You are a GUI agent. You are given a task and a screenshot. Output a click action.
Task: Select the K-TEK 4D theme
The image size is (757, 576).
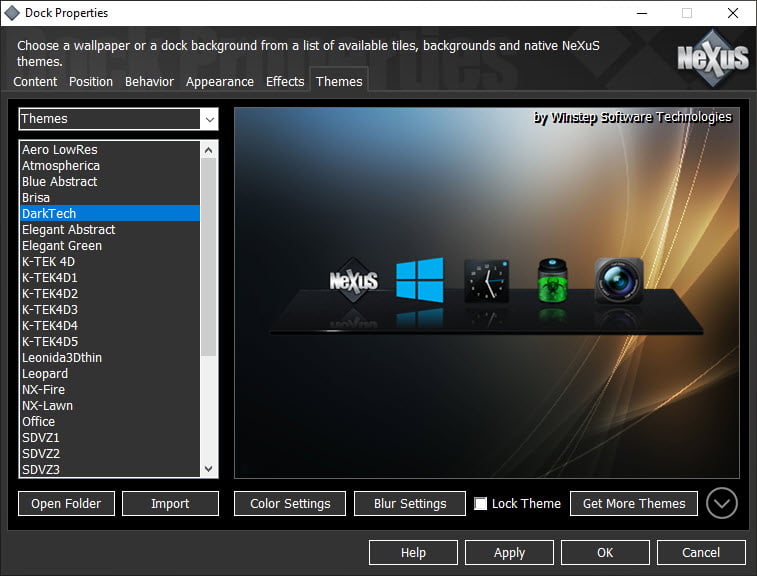click(110, 261)
